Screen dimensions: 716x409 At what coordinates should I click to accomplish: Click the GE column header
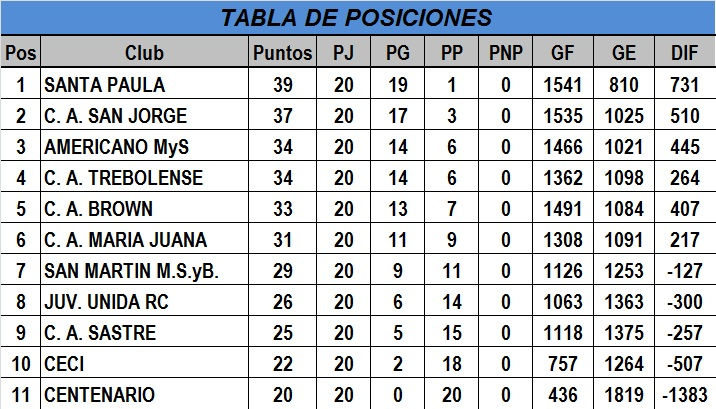(624, 52)
